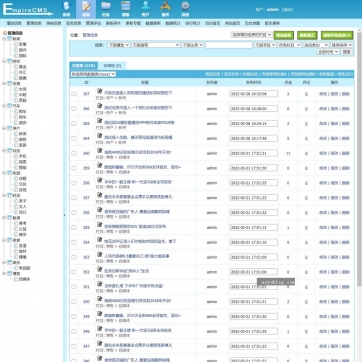The height and width of the screenshot is (362, 362).
Task: Select 自媒体 under 博客 in the tree
Action: tap(24, 279)
